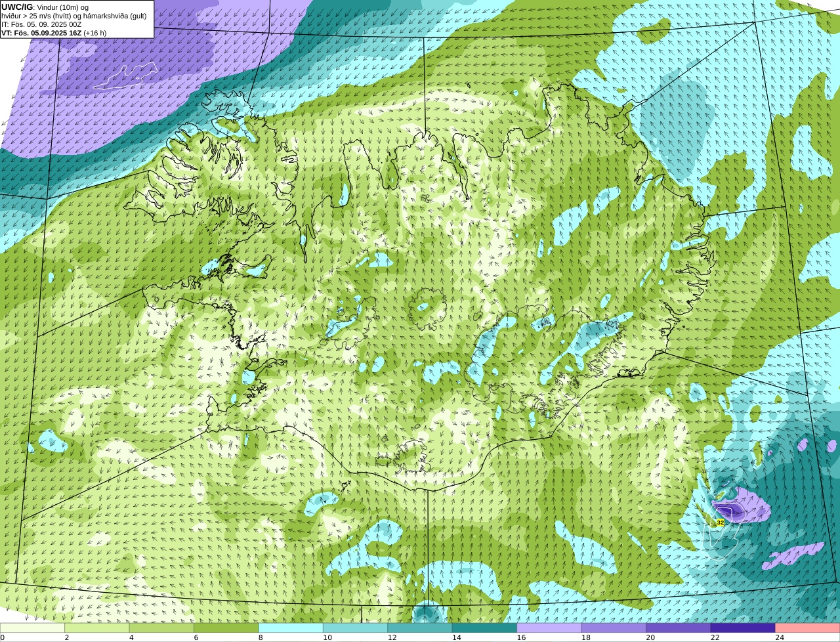840x642 pixels.
Task: Pick the lavender 16–18 m/s legend swatch
Action: (x=549, y=628)
